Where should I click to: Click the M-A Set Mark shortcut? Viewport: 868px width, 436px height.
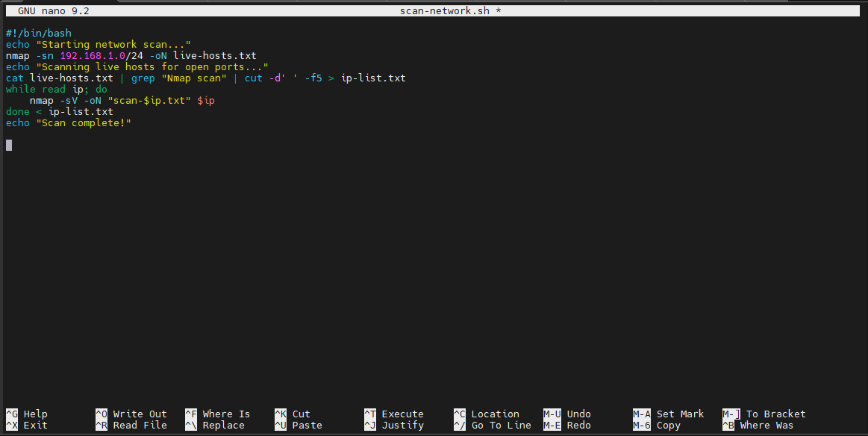point(669,414)
